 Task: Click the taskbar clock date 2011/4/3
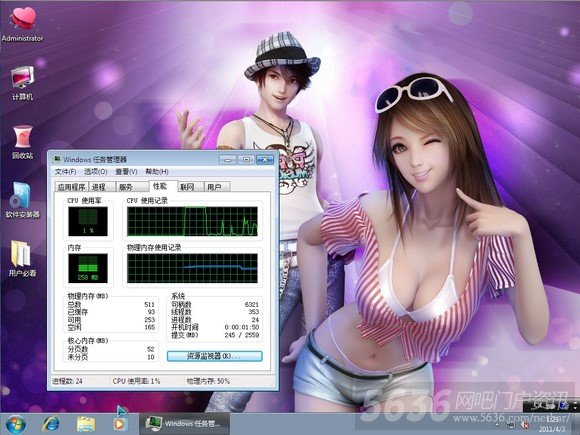click(x=552, y=429)
